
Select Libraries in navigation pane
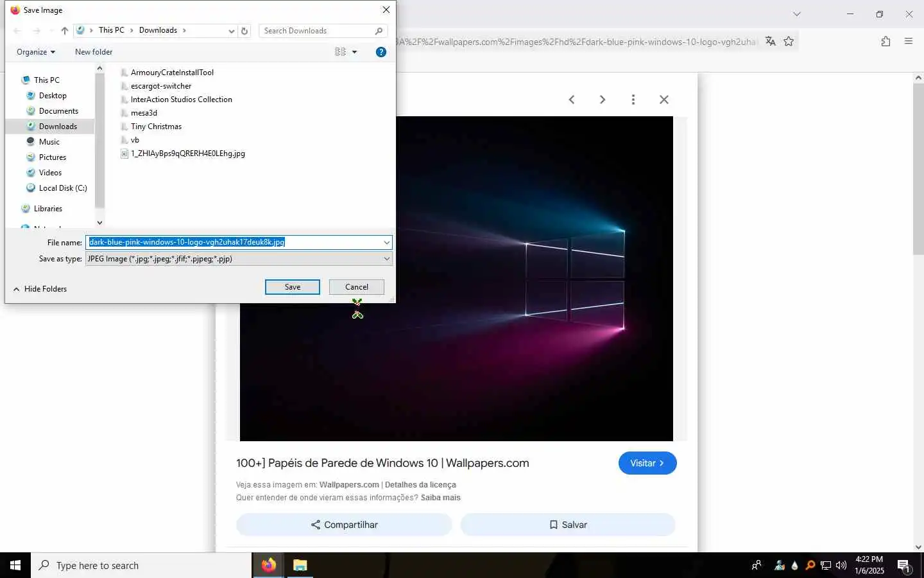pos(47,209)
